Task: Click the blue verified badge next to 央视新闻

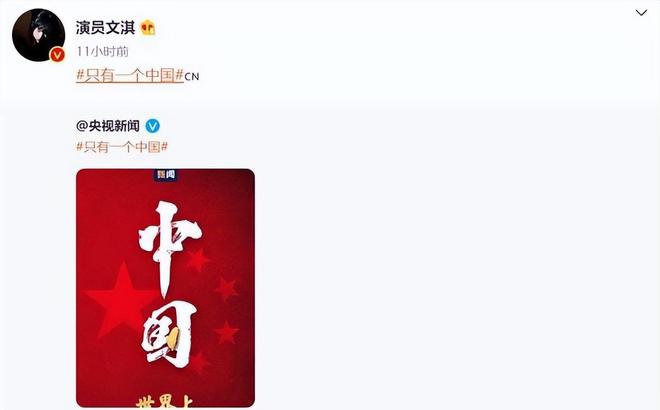Action: click(x=152, y=126)
